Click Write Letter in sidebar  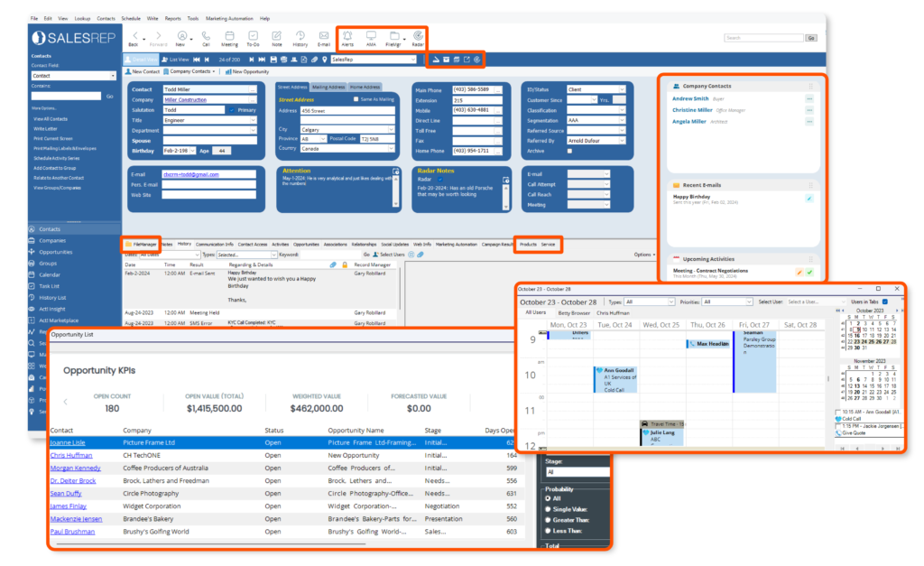click(x=45, y=128)
